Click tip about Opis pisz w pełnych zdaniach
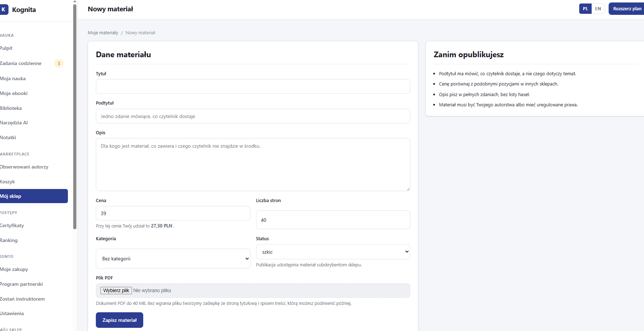This screenshot has width=644, height=331. tap(484, 95)
